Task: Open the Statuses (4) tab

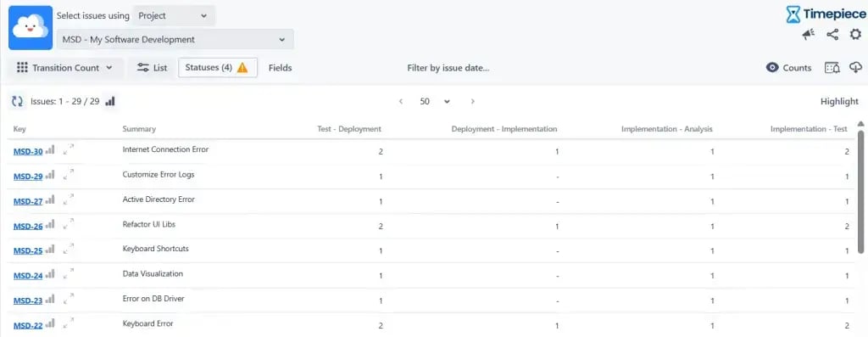Action: coord(218,68)
